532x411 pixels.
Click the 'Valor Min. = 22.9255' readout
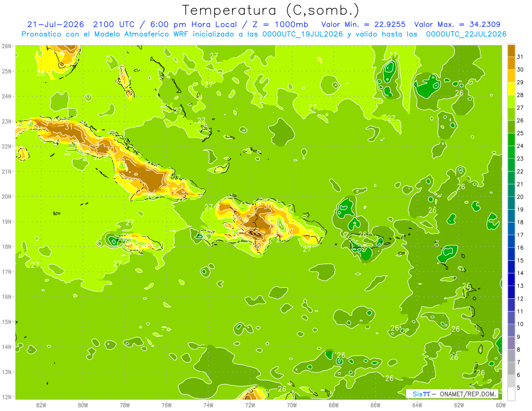[364, 24]
